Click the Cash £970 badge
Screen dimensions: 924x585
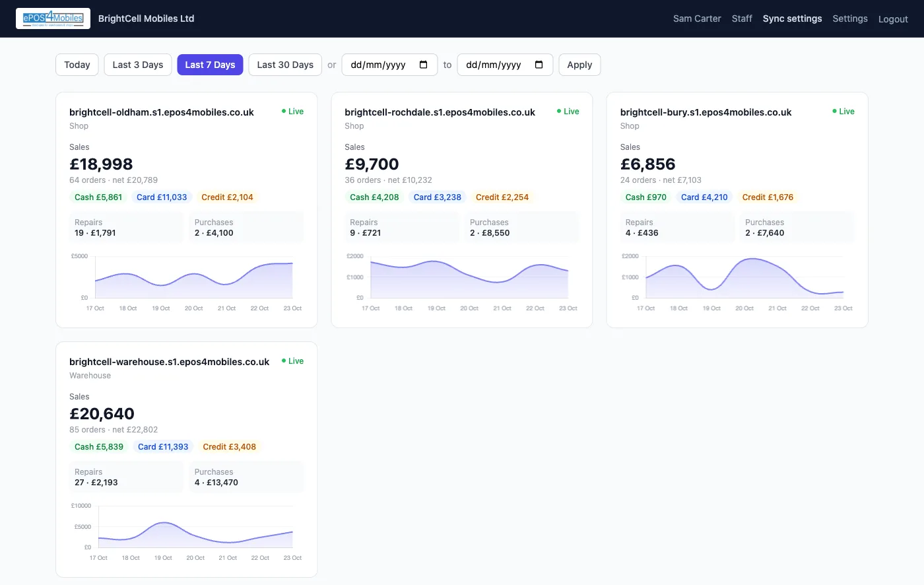coord(646,197)
